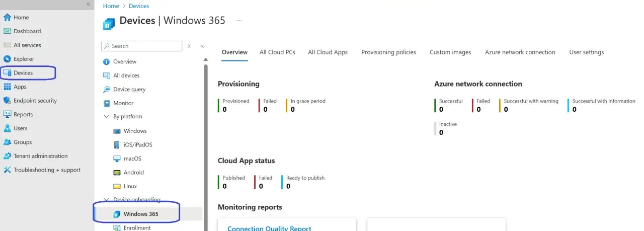Click the Users person icon

pos(7,128)
